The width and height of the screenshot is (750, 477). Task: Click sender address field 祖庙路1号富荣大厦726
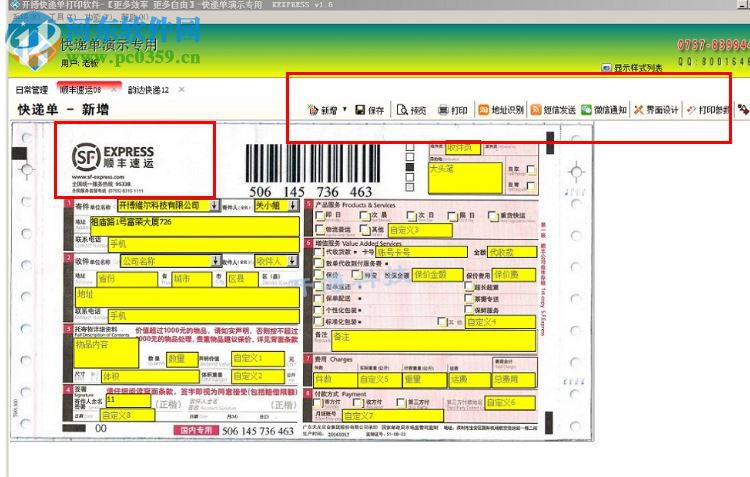tap(194, 226)
